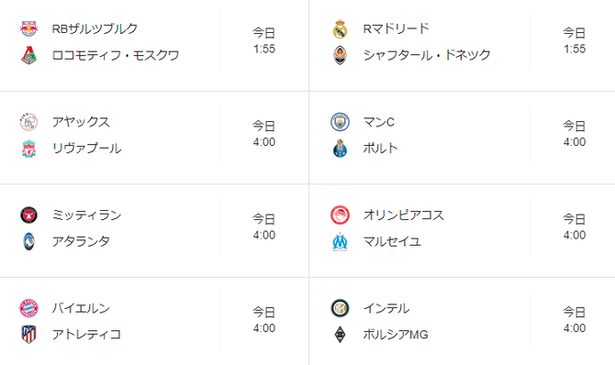Click the Borussia MG crest icon
The width and height of the screenshot is (615, 365).
[x=340, y=334]
